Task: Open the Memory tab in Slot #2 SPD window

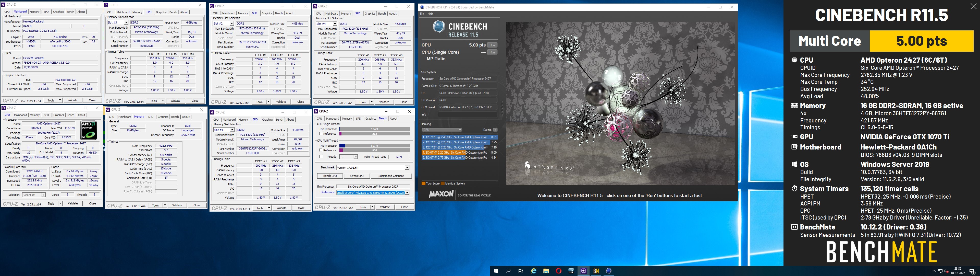Action: [243, 13]
